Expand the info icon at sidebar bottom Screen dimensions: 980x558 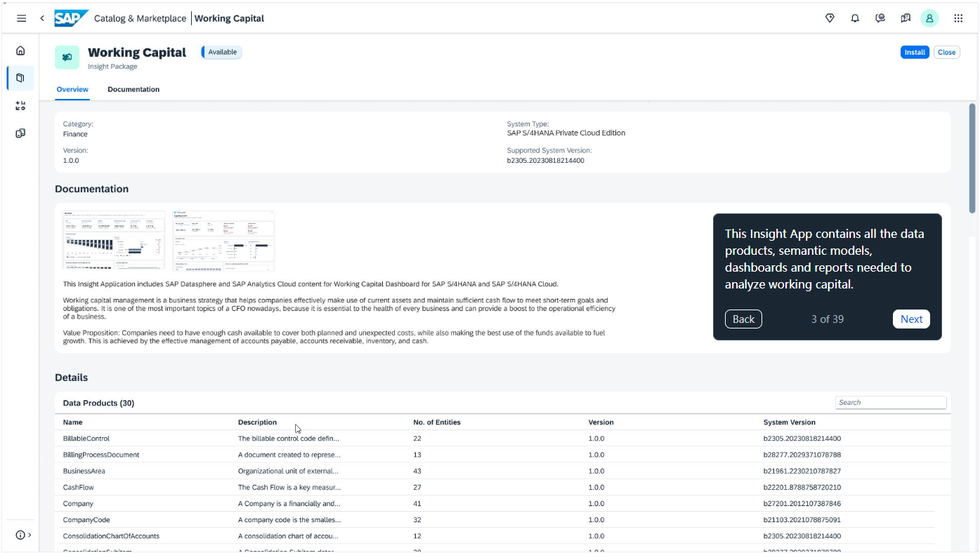tap(23, 535)
